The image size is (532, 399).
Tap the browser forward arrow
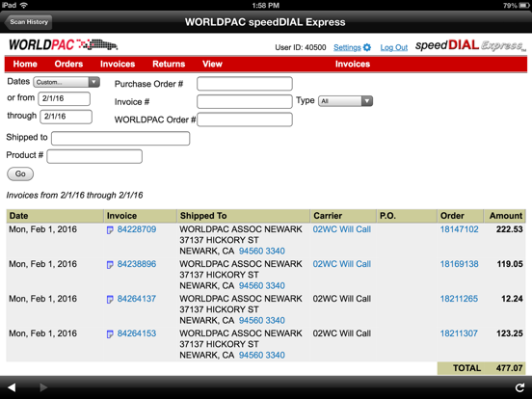[x=43, y=387]
